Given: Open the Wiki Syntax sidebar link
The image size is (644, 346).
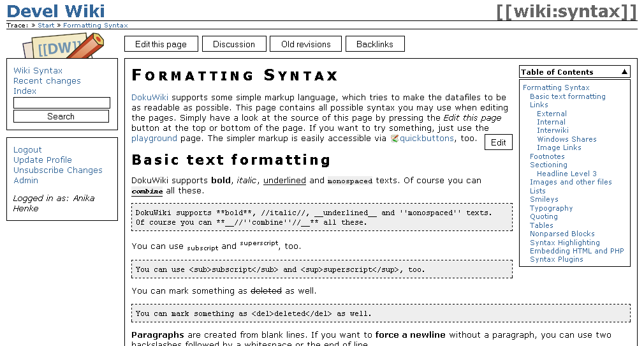Looking at the screenshot, I should (x=38, y=71).
